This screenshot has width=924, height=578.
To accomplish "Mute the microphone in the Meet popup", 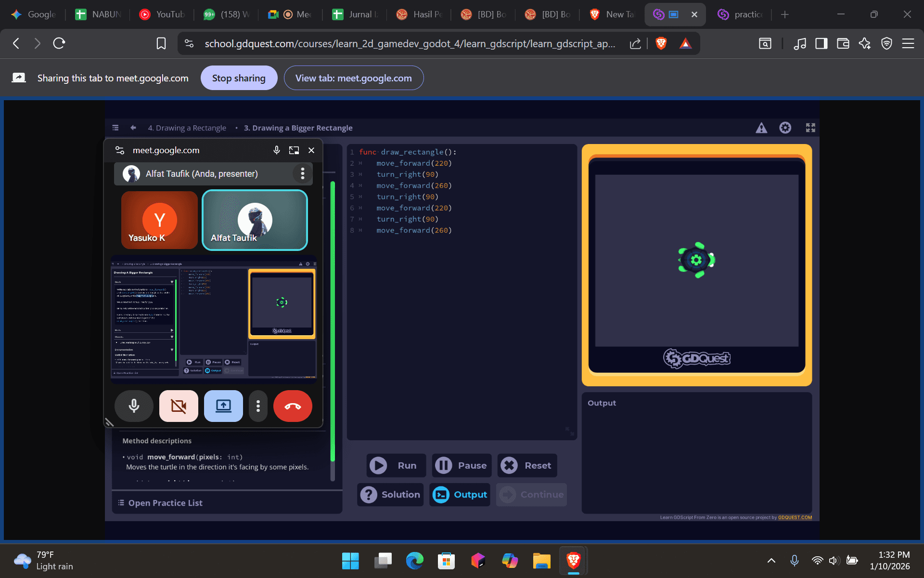I will tap(134, 406).
